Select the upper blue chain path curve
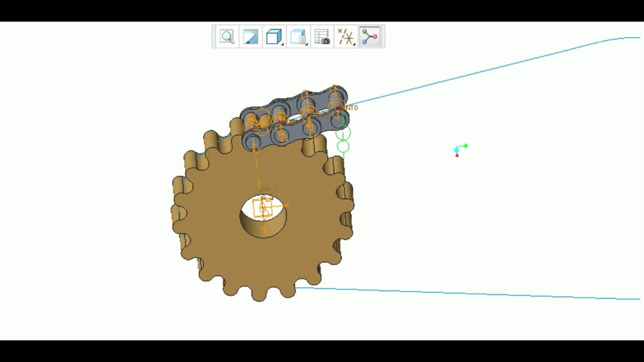 pyautogui.click(x=493, y=68)
